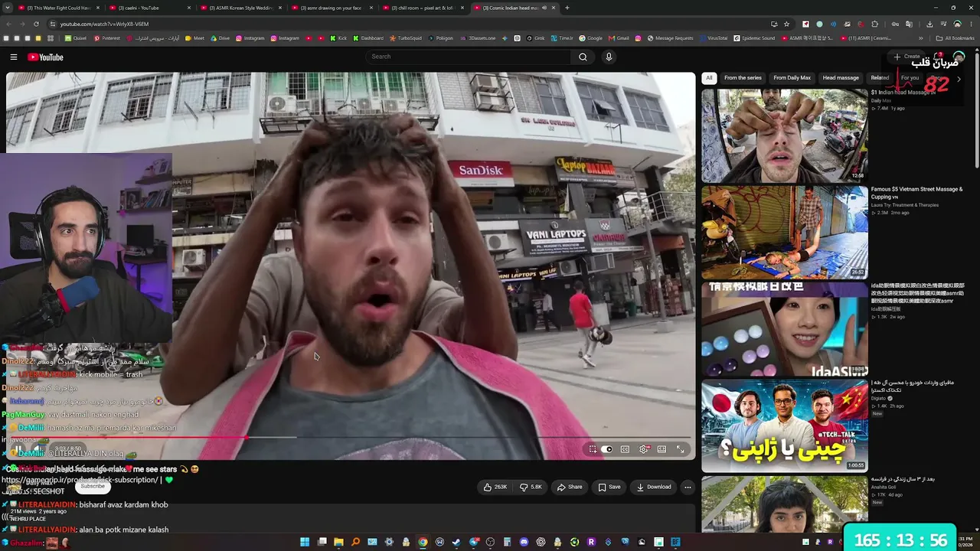The image size is (980, 551).
Task: Mute the Cosmic Indian head massage tab
Action: coord(544,8)
